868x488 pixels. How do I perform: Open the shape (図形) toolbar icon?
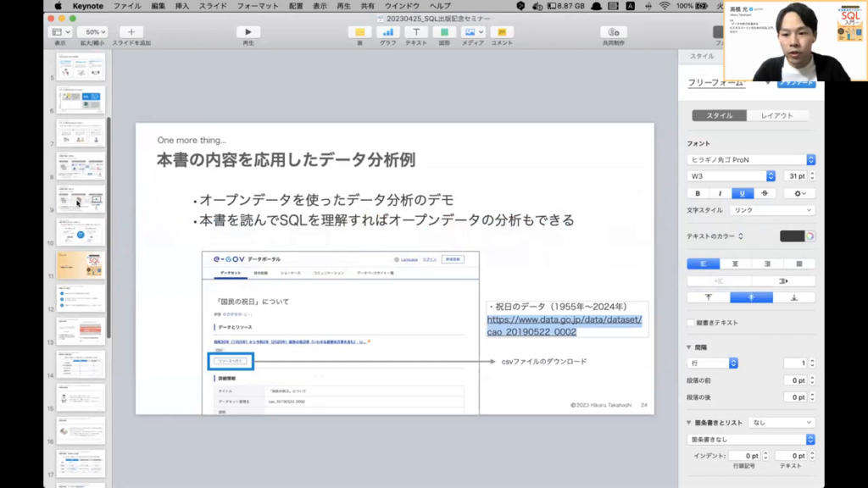pos(444,32)
